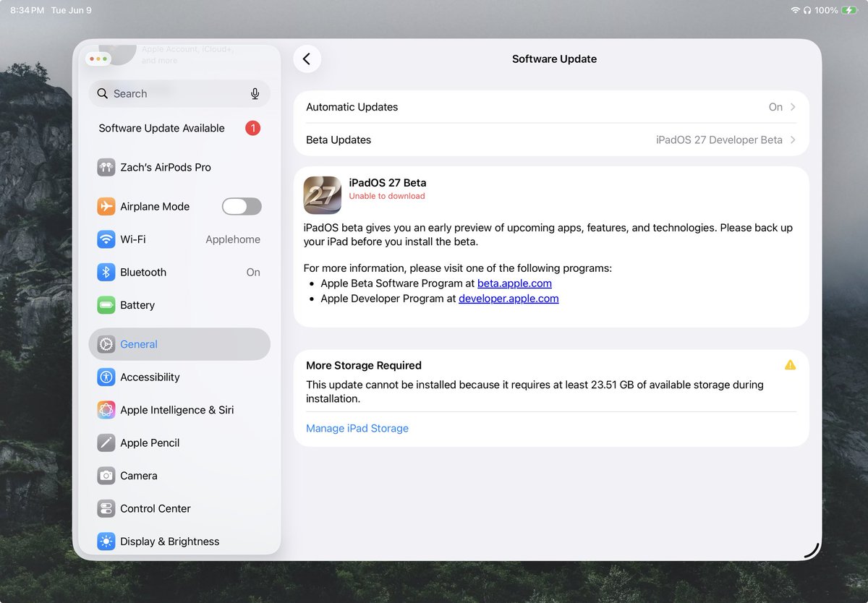Tap the battery status icon in status bar
Image resolution: width=868 pixels, height=603 pixels.
[848, 11]
